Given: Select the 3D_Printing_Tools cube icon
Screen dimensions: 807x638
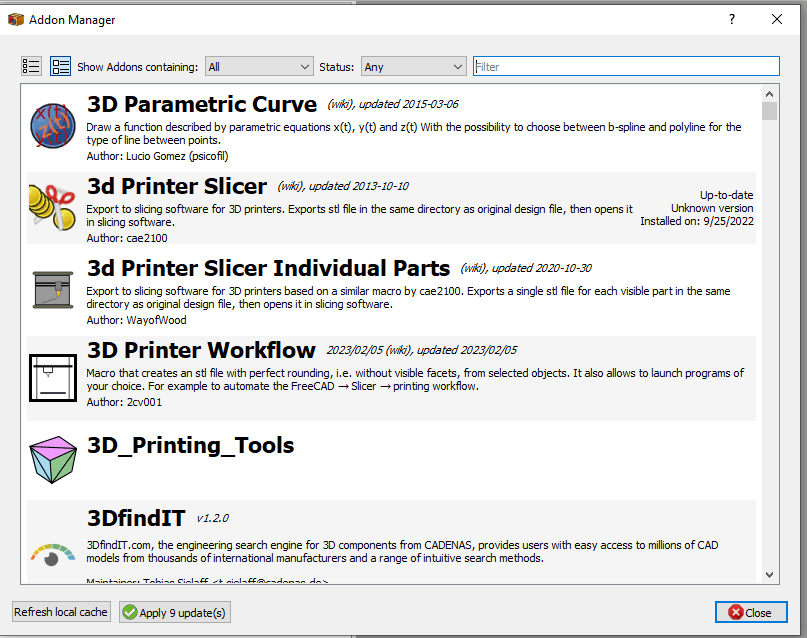Looking at the screenshot, I should point(52,460).
